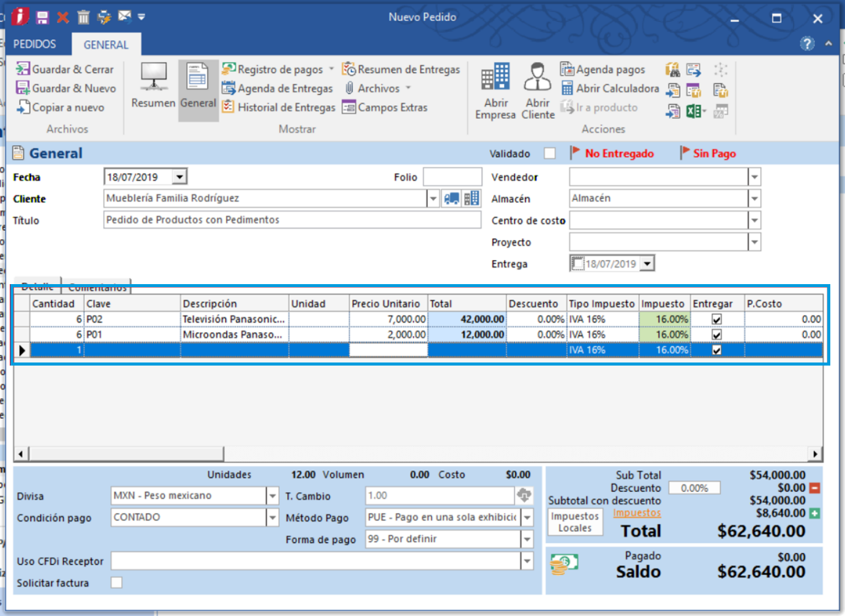This screenshot has height=616, width=845.
Task: Expand the Forma de pago dropdown
Action: coord(527,539)
